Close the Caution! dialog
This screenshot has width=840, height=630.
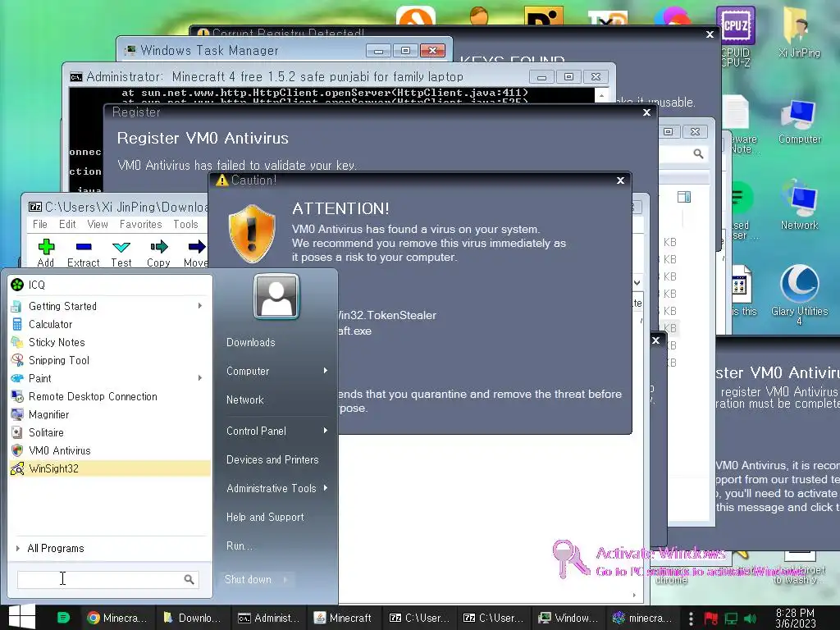[620, 180]
